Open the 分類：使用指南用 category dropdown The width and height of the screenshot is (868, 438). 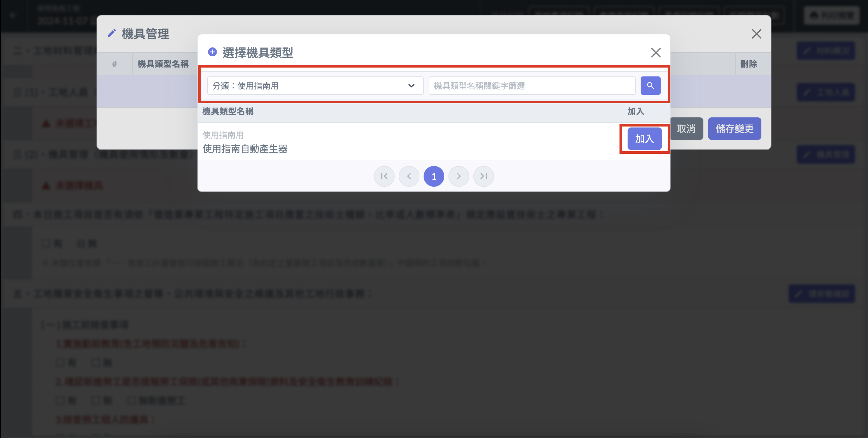pyautogui.click(x=315, y=86)
